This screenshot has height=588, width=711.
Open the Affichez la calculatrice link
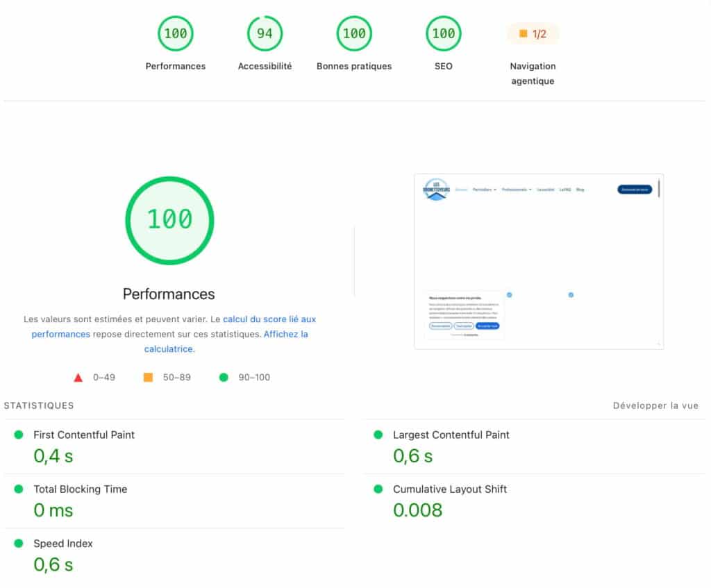coord(226,342)
